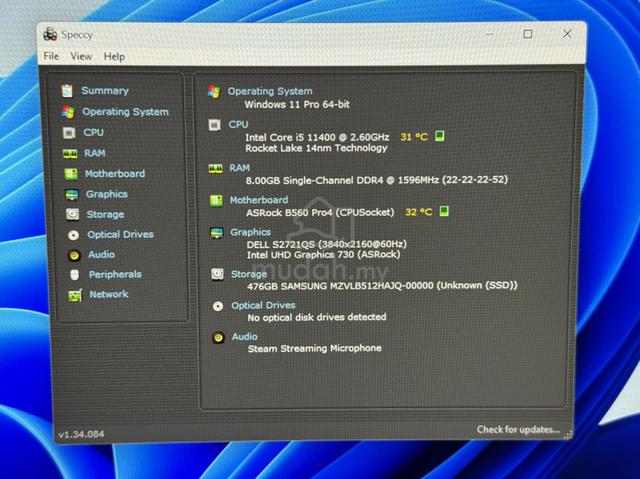This screenshot has width=640, height=479.
Task: Click the Storage heading link in summary panel
Action: (x=249, y=274)
